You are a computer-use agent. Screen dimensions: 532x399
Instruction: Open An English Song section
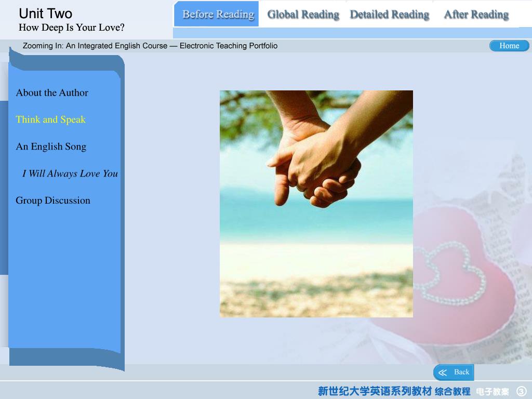tap(51, 147)
